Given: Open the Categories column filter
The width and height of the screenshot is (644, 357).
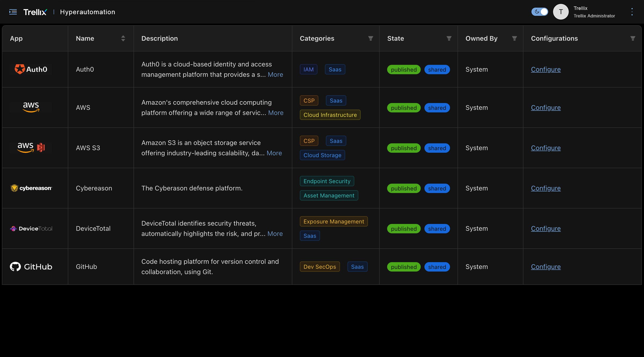Looking at the screenshot, I should (x=371, y=38).
